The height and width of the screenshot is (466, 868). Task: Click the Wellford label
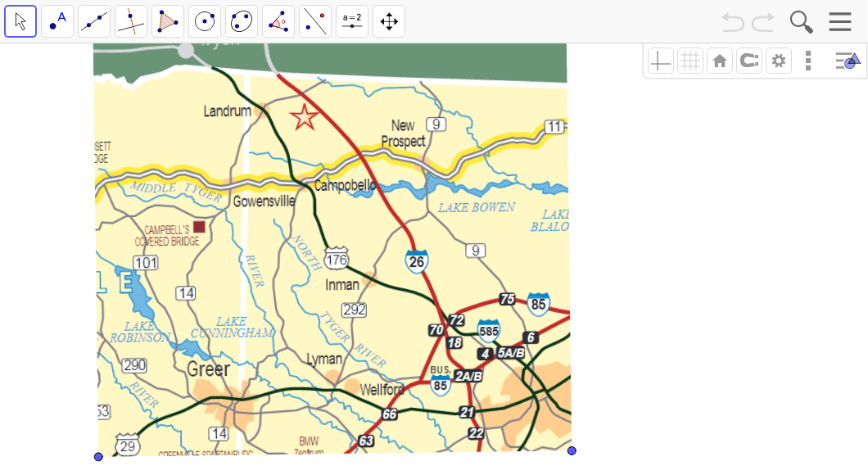tap(382, 390)
